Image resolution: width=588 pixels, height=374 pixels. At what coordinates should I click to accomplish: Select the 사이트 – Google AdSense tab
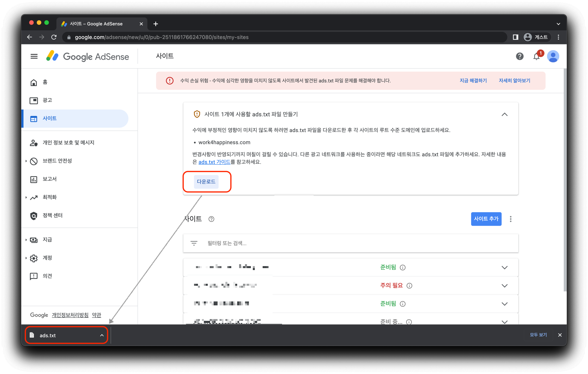point(102,24)
